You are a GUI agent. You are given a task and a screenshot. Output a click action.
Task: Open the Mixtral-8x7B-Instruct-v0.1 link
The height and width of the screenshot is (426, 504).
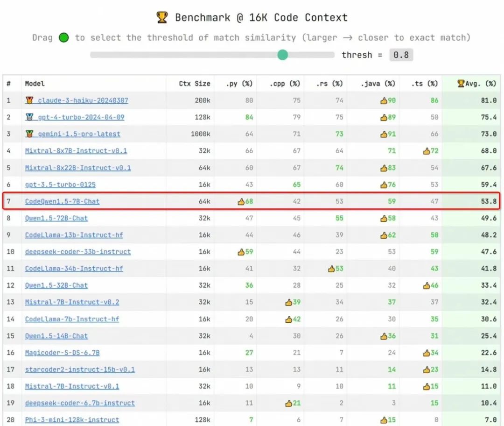click(76, 150)
